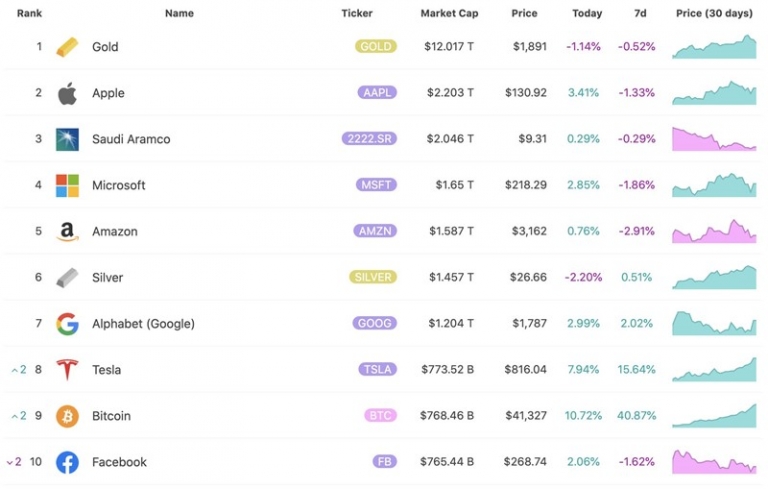Click the TSLA ticker badge
The height and width of the screenshot is (489, 768).
click(378, 369)
